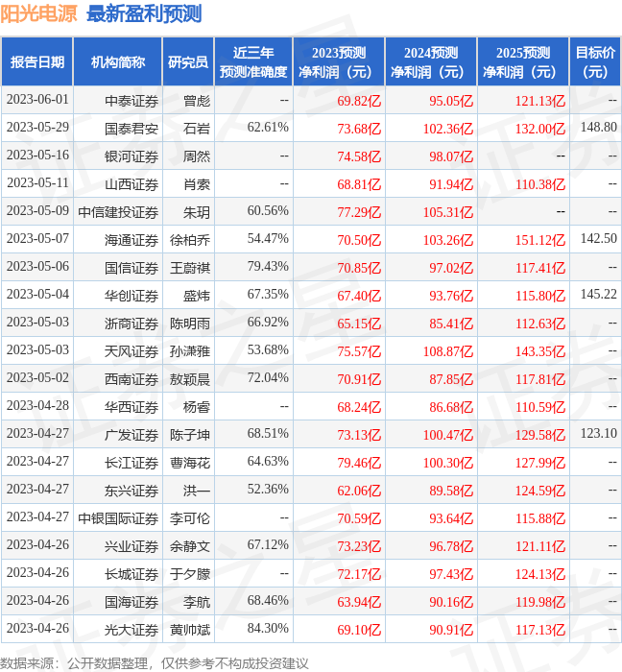Click institution 西南证券
This screenshot has height=672, width=622.
tap(132, 380)
